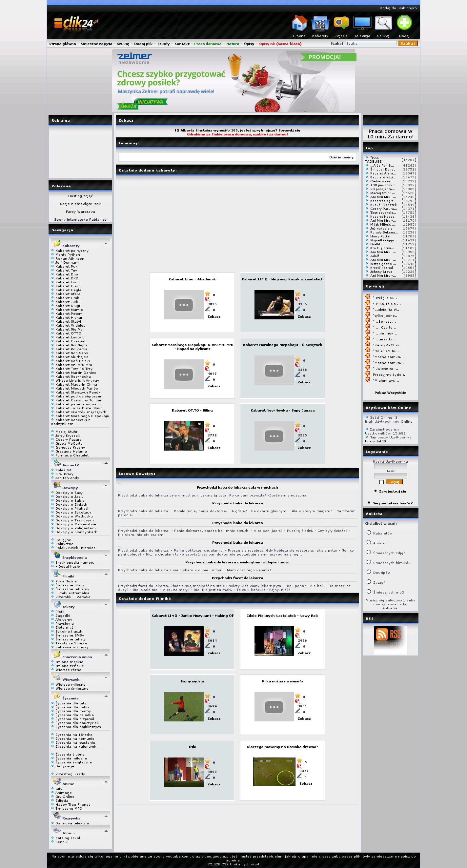Go to Praca domowa menu item
Image resolution: width=467 pixels, height=868 pixels.
[x=208, y=44]
